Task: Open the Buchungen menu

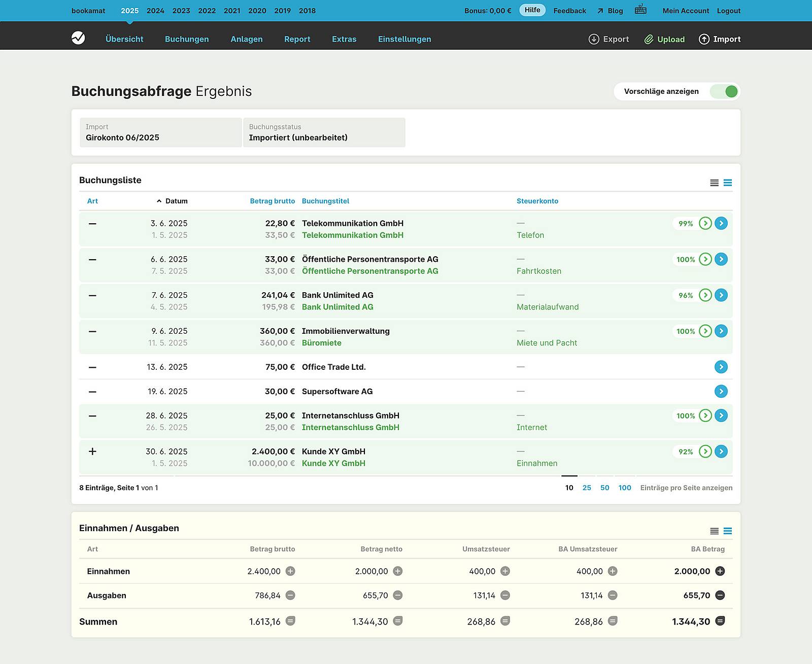Action: tap(187, 39)
